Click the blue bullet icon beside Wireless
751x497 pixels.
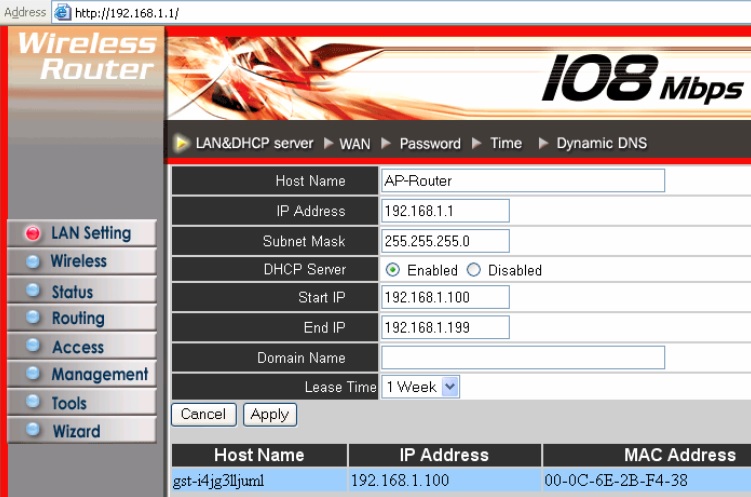point(33,261)
